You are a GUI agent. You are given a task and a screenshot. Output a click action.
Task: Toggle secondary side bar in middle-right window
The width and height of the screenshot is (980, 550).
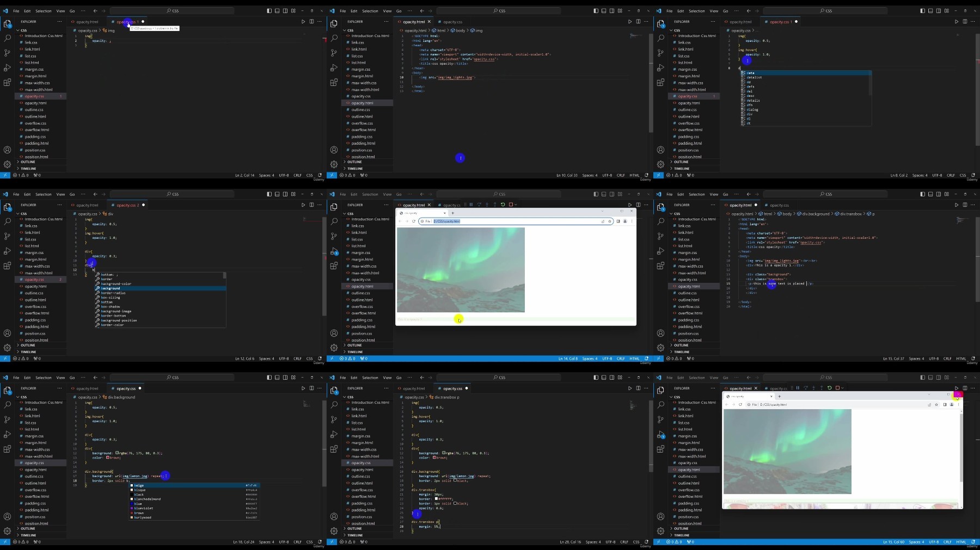pyautogui.click(x=939, y=194)
